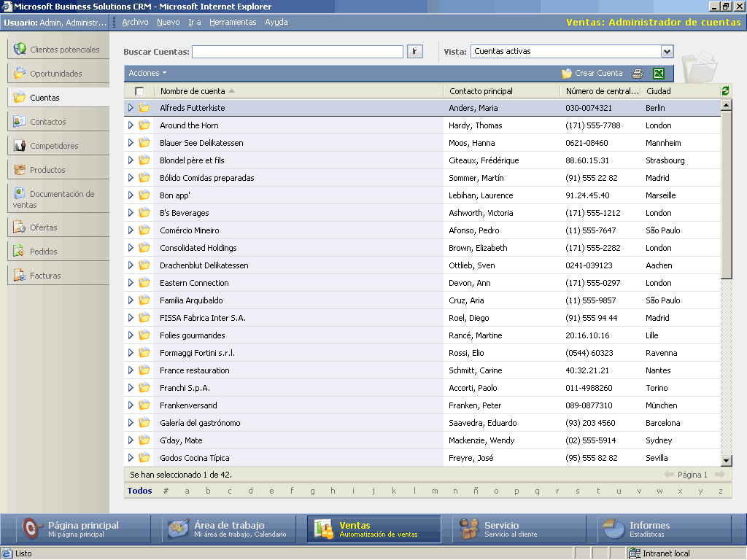Viewport: 747px width, 560px height.
Task: Click the Productos box icon
Action: (x=20, y=169)
